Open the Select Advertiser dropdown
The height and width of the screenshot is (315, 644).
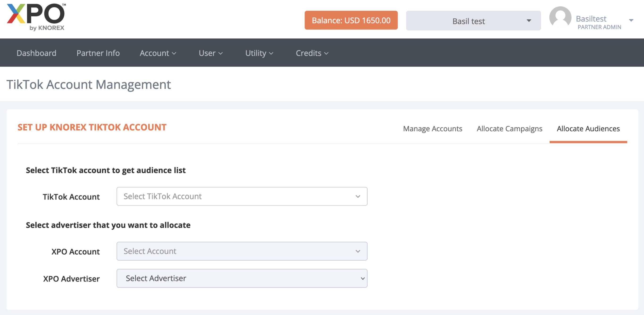point(242,278)
